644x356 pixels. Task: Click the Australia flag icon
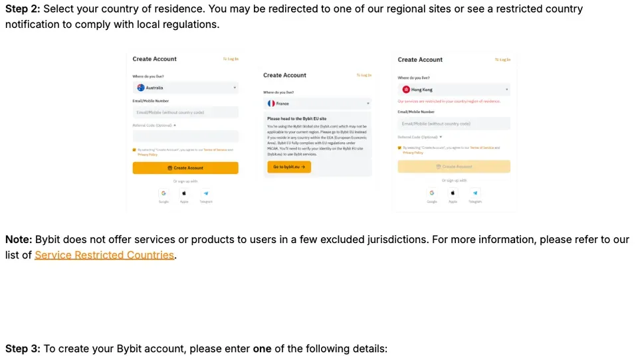(141, 88)
